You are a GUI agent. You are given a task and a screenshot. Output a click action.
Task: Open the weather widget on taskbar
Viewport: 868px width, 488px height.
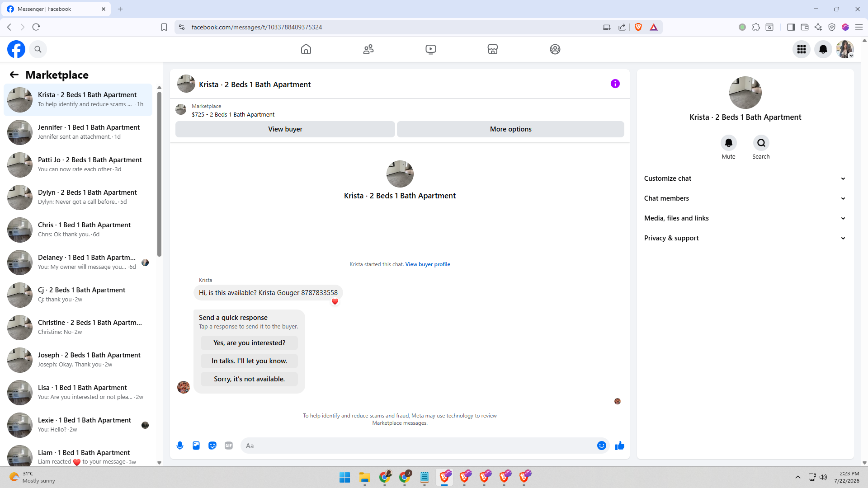[32, 477]
